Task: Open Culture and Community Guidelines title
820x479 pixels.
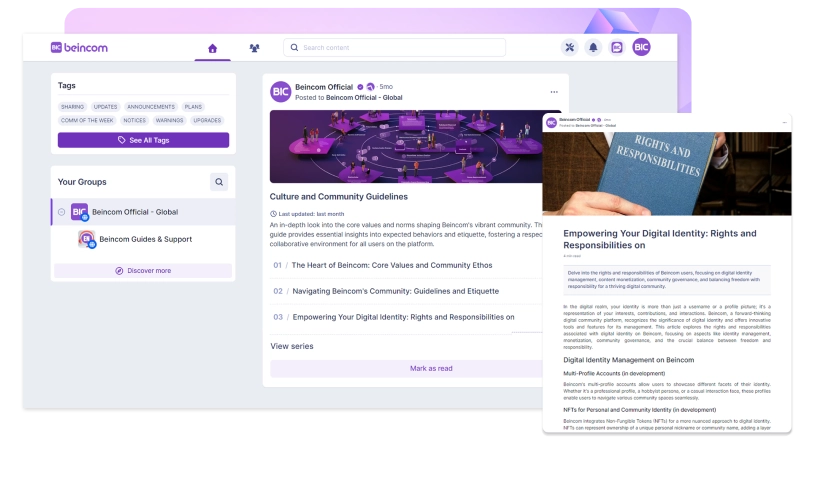Action: [338, 197]
